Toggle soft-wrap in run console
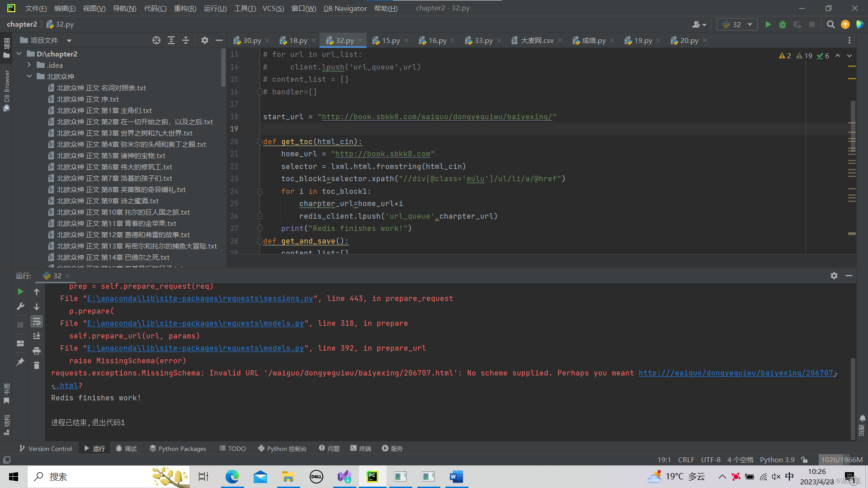This screenshot has width=868, height=488. [x=37, y=321]
